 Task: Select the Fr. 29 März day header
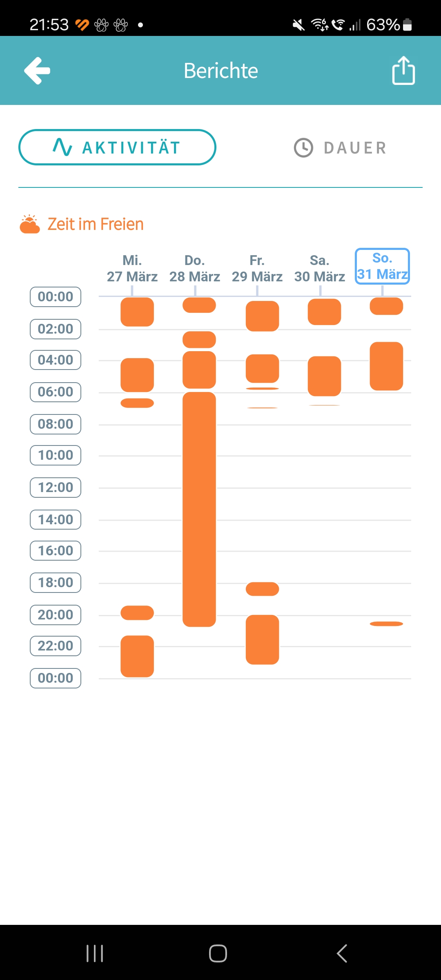click(x=257, y=268)
